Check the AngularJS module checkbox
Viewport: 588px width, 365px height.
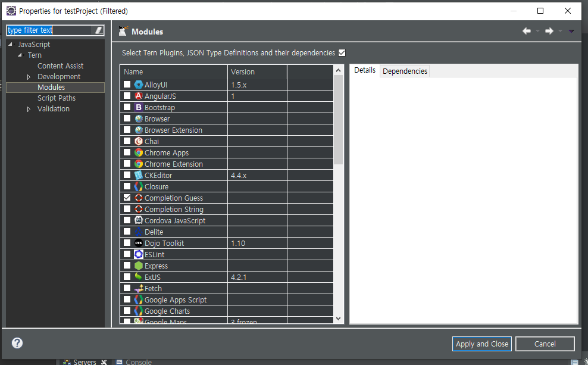(x=127, y=96)
